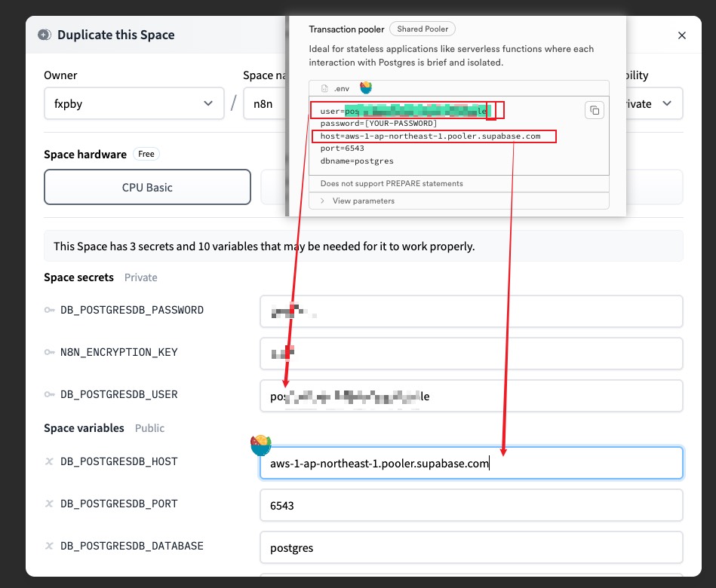Click the colorful icon above the host field
The height and width of the screenshot is (588, 716).
click(x=260, y=446)
